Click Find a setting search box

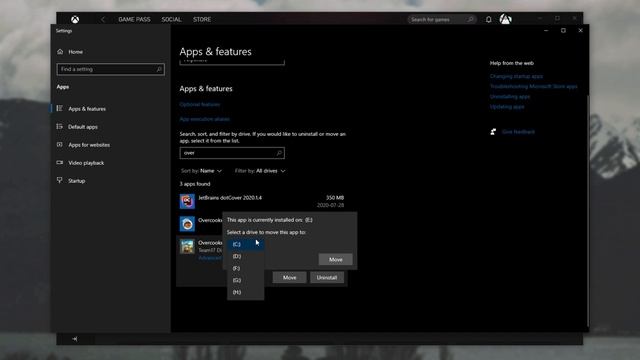click(x=111, y=69)
